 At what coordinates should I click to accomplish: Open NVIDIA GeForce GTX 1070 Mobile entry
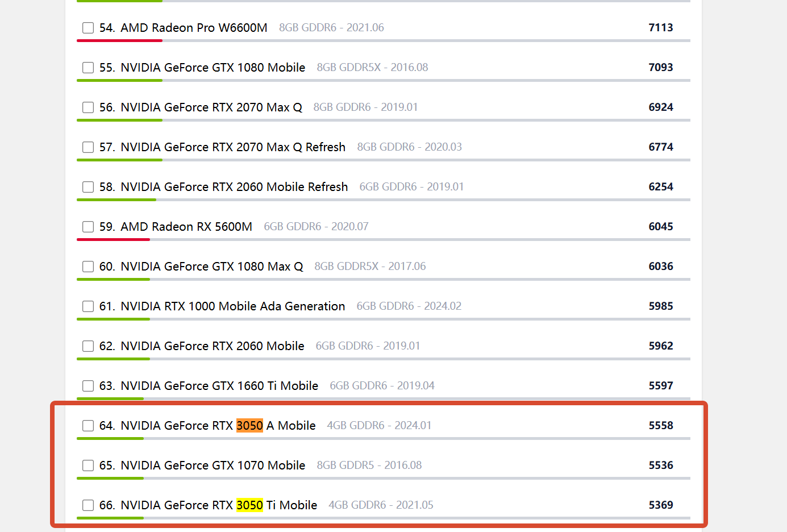(213, 465)
